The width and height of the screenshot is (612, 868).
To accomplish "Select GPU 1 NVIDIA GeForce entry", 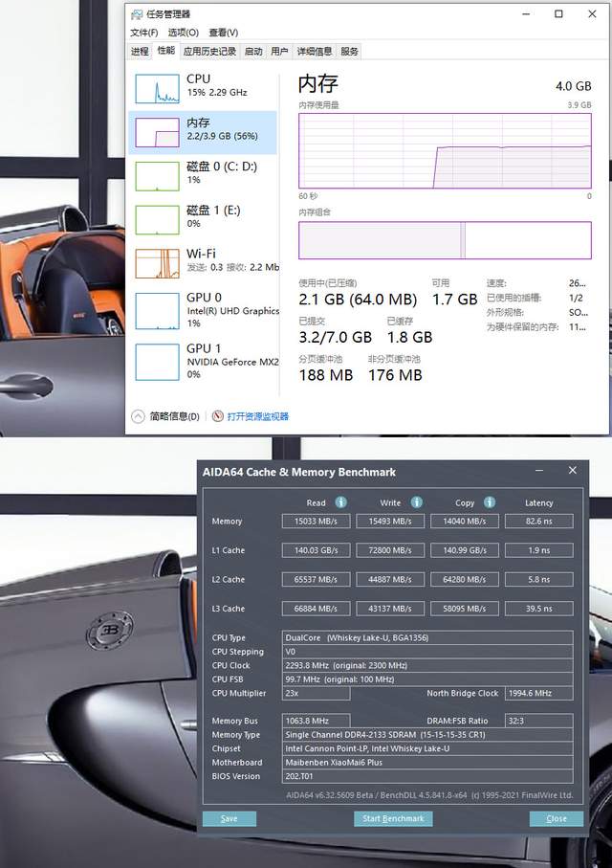I will (204, 361).
